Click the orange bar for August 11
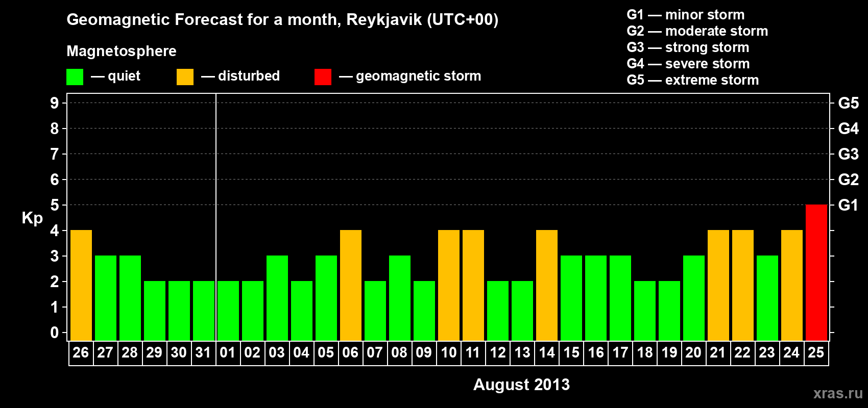Viewport: 868px width, 408px height. click(x=473, y=285)
